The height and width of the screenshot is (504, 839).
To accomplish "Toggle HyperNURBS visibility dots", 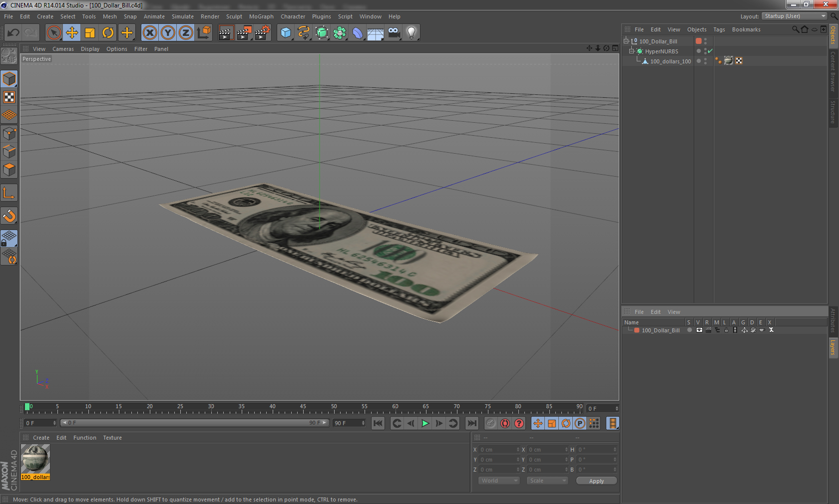I will (x=705, y=51).
